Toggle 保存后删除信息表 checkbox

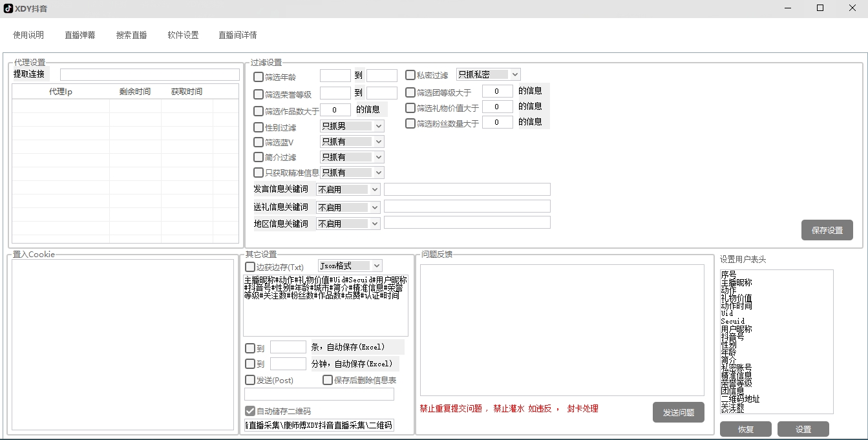click(328, 381)
